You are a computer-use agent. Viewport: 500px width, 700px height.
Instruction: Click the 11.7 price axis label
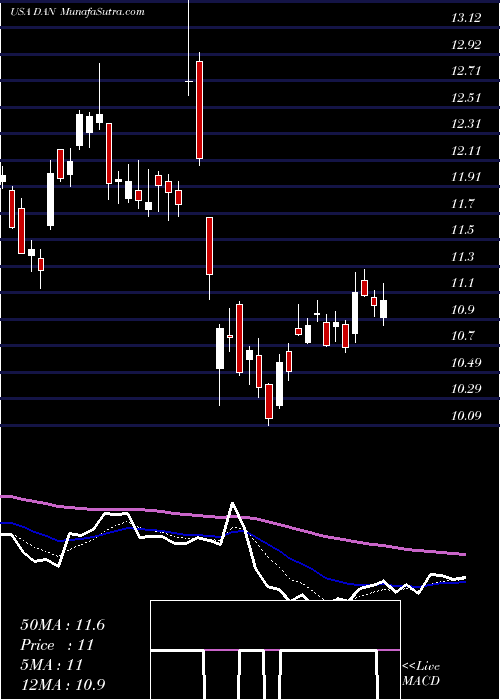[463, 204]
